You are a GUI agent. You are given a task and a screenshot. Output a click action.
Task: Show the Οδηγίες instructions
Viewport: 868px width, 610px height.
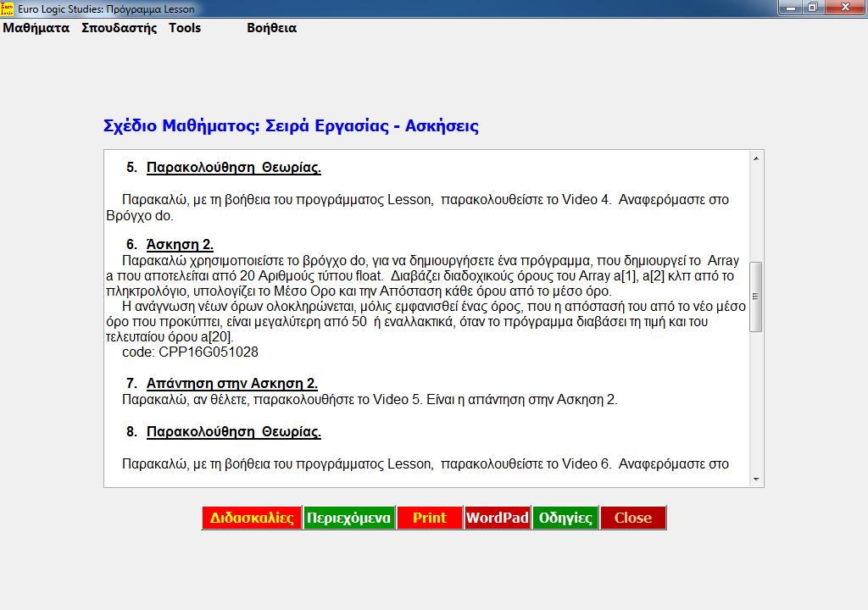tap(565, 518)
